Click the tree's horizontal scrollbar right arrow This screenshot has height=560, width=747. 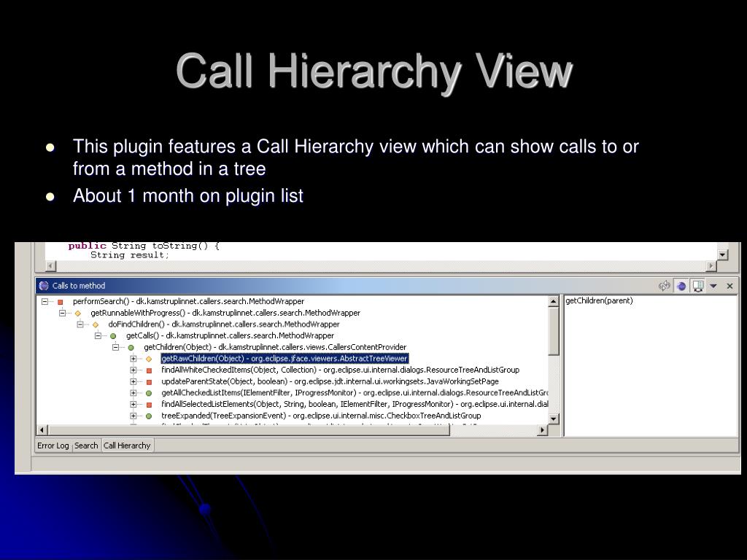(x=542, y=430)
